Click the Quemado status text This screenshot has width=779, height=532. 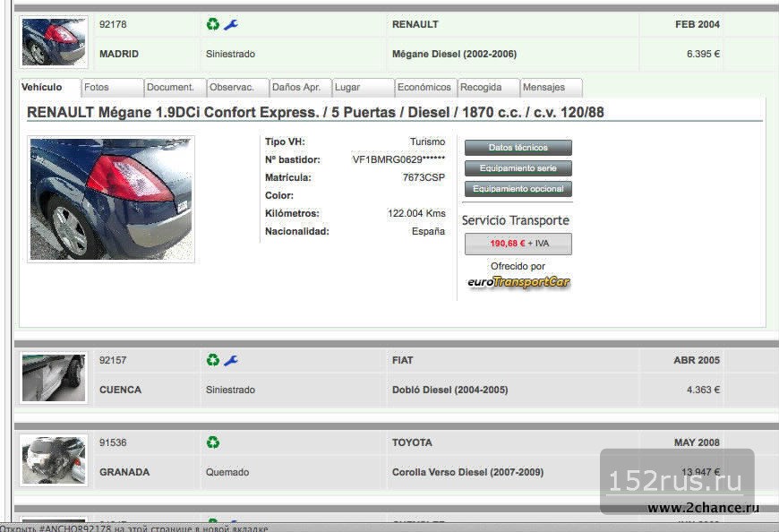coord(227,472)
